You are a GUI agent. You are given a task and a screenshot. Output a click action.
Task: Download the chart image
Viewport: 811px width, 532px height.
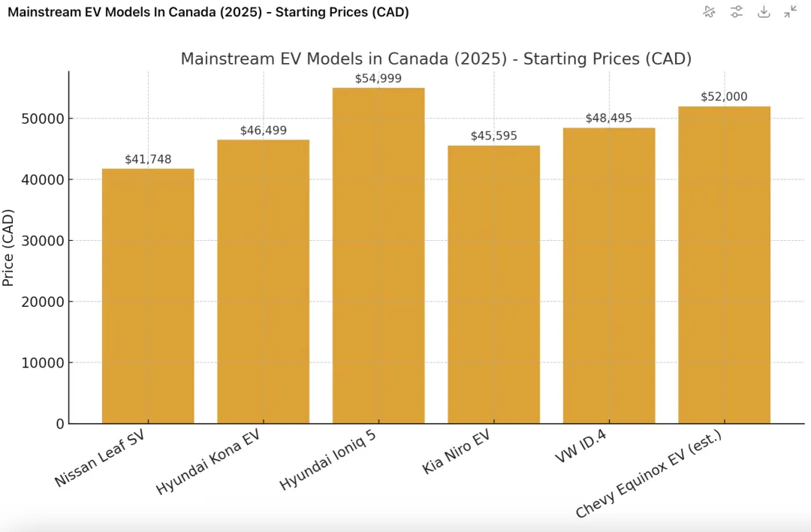[764, 12]
